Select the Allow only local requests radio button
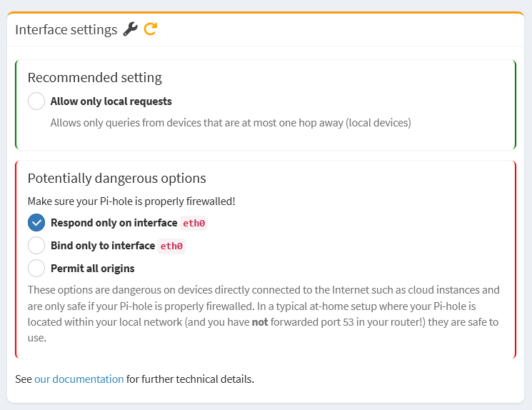The height and width of the screenshot is (410, 532). coord(36,101)
